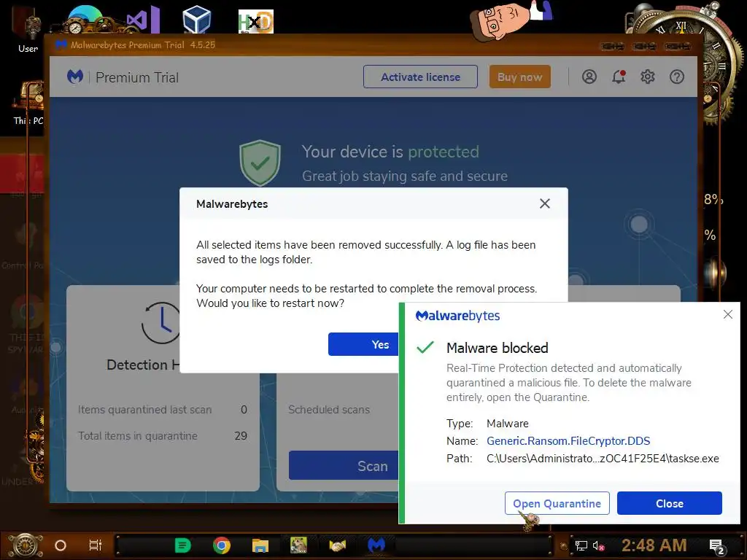Click the Detection History heading
Viewport: 747px width, 560px height.
pos(143,365)
